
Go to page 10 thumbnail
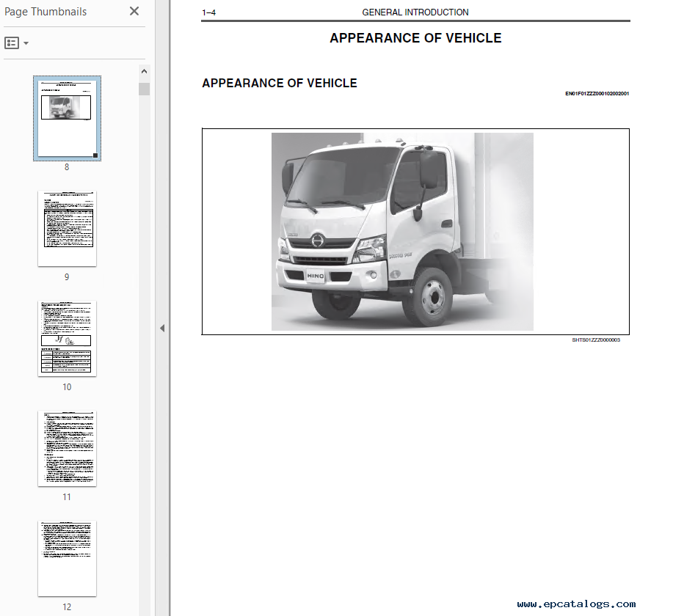[x=67, y=339]
